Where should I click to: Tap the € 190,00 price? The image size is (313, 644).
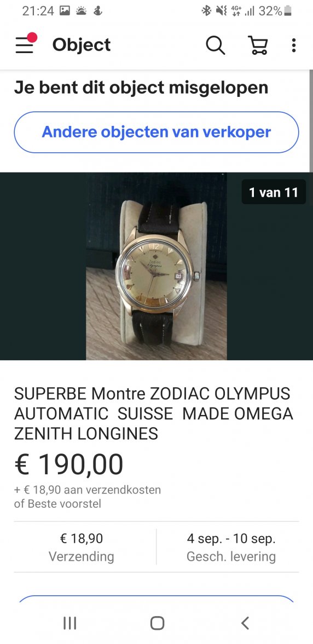point(69,464)
